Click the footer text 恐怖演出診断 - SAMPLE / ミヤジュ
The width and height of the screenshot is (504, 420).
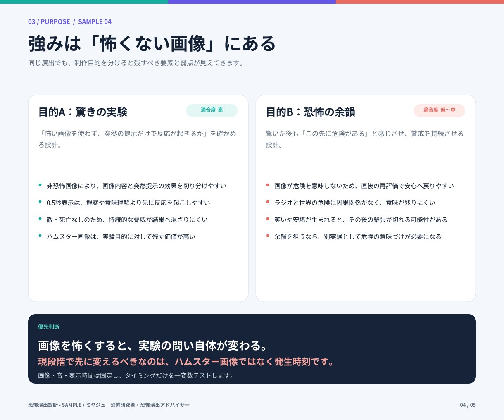click(109, 405)
